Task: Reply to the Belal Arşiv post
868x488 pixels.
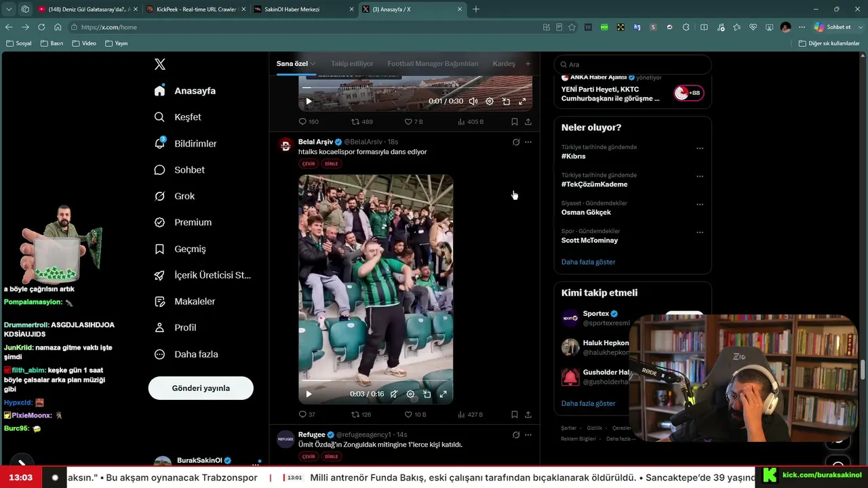Action: (x=302, y=414)
